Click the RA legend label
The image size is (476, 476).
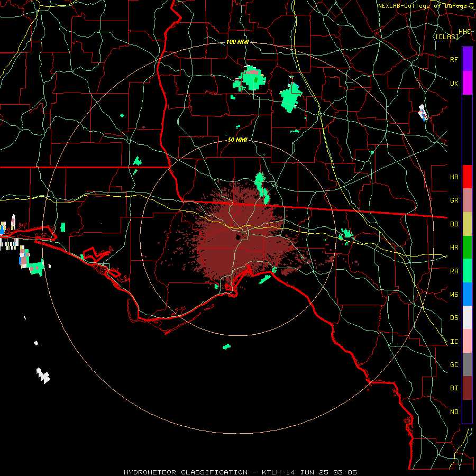tap(454, 271)
